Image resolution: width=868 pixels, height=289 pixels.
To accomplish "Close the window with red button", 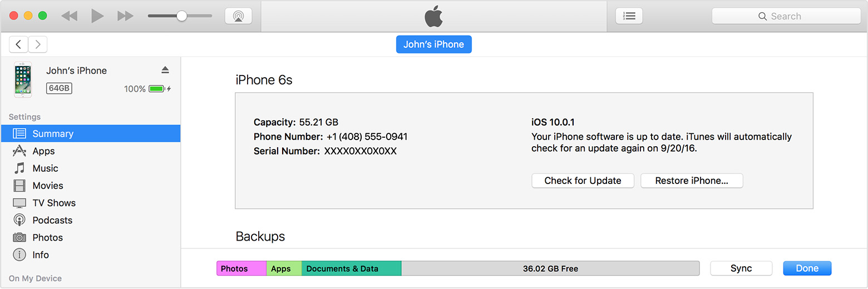I will pos(14,16).
